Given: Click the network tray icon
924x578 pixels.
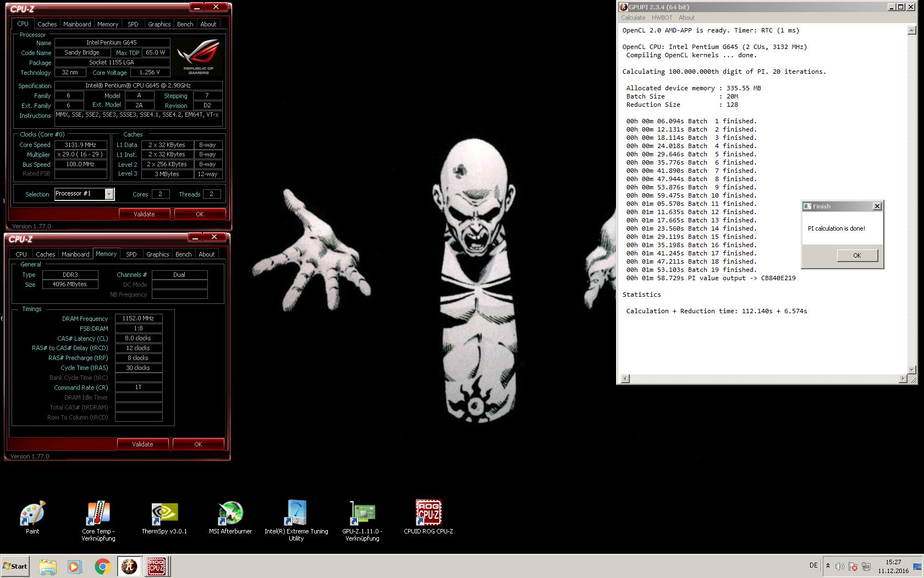Looking at the screenshot, I should coord(866,566).
